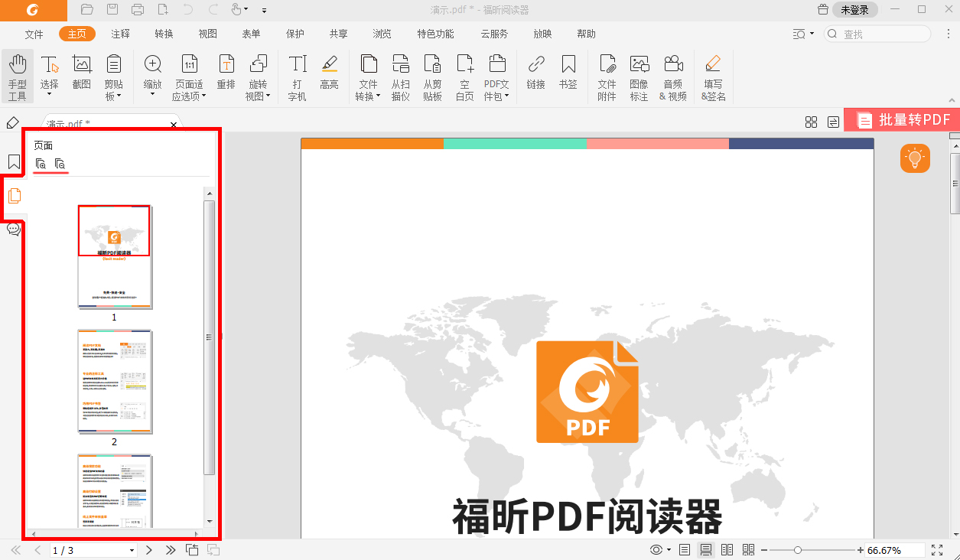This screenshot has width=960, height=560.
Task: Select the 打字机 (Typewriter) tool
Action: (x=297, y=73)
